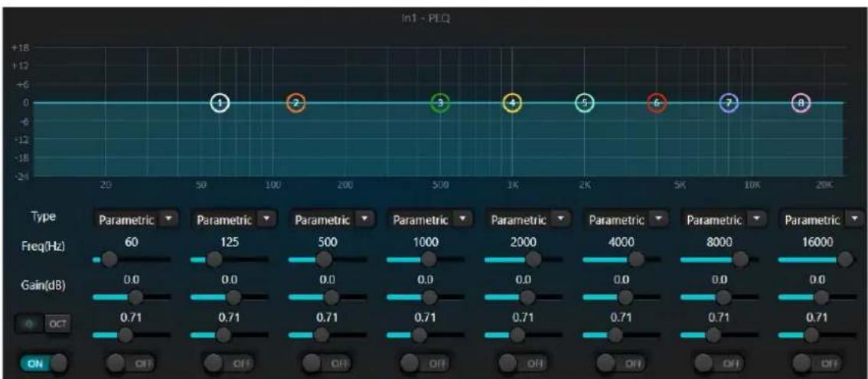This screenshot has height=379, width=868.
Task: Click the frequency slider handle under 500
Action: [x=323, y=259]
